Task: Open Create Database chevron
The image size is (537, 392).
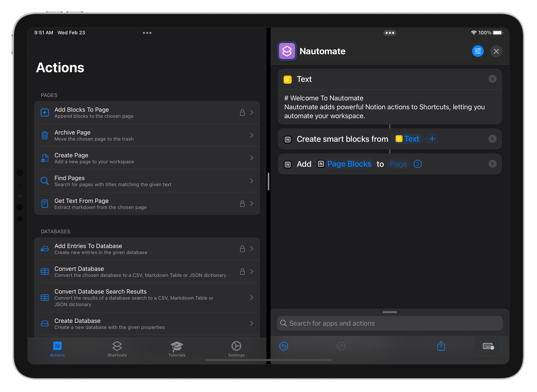Action: (252, 323)
